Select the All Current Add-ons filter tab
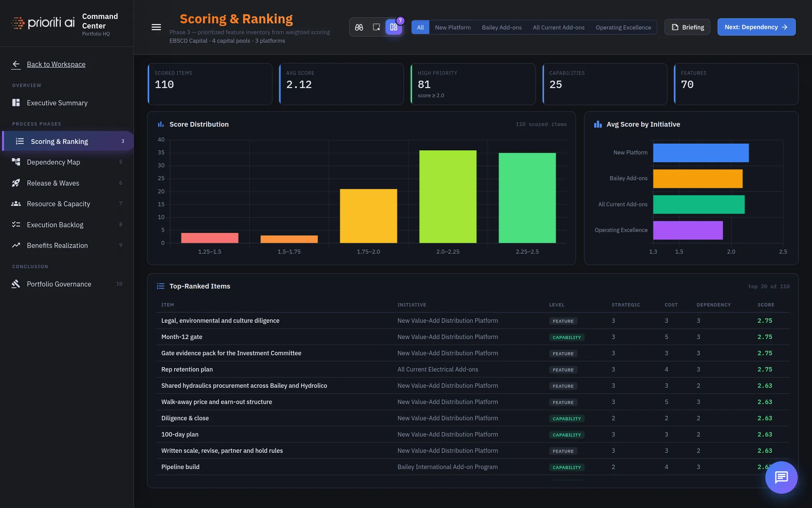This screenshot has width=812, height=508. (x=559, y=27)
